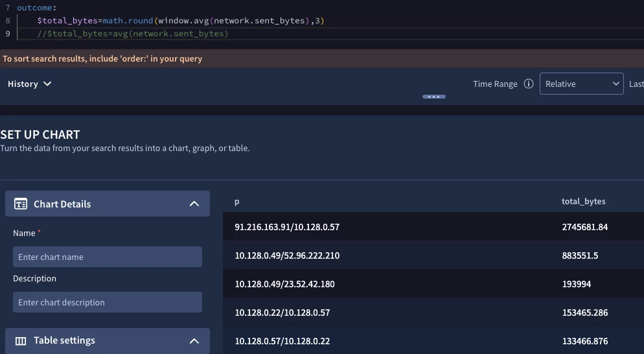Focus the Enter chart name field
Image resolution: width=644 pixels, height=354 pixels.
click(x=108, y=257)
